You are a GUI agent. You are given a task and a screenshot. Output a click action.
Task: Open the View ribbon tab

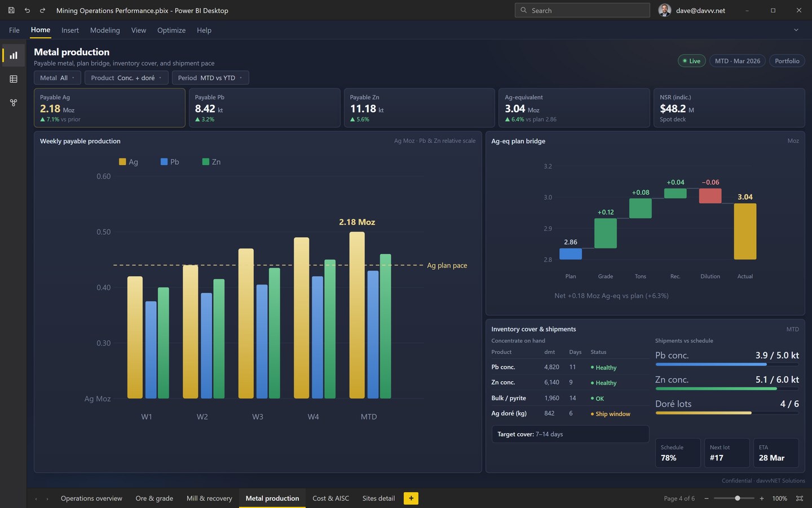pos(139,30)
